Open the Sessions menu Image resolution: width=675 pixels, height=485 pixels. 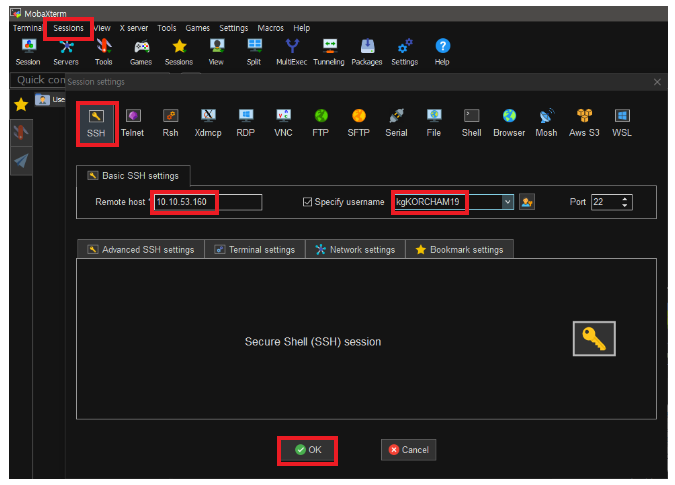click(x=68, y=28)
